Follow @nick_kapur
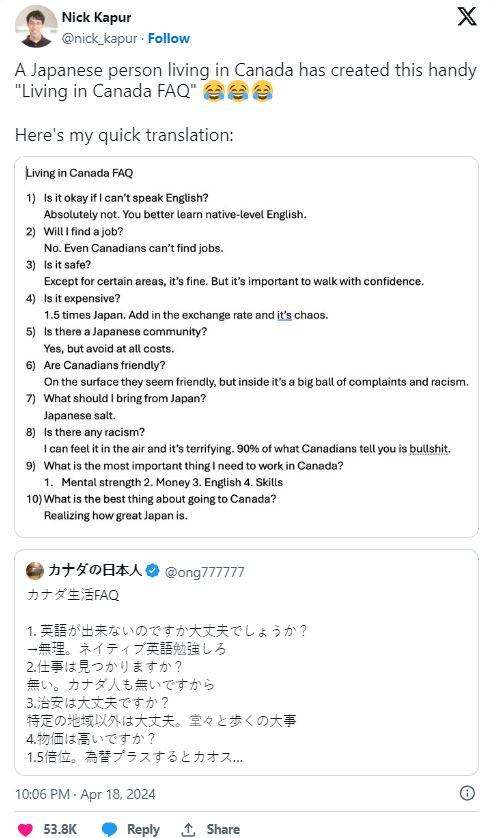Viewport: 493px width, 838px height. click(168, 38)
